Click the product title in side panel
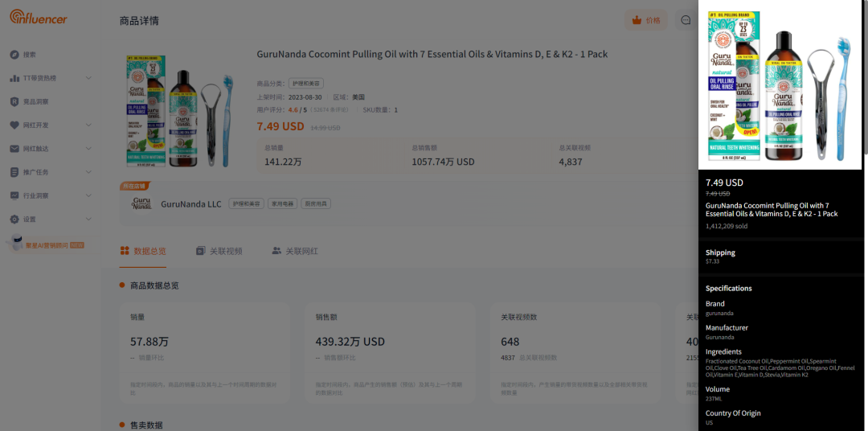Image resolution: width=868 pixels, height=431 pixels. tap(772, 209)
